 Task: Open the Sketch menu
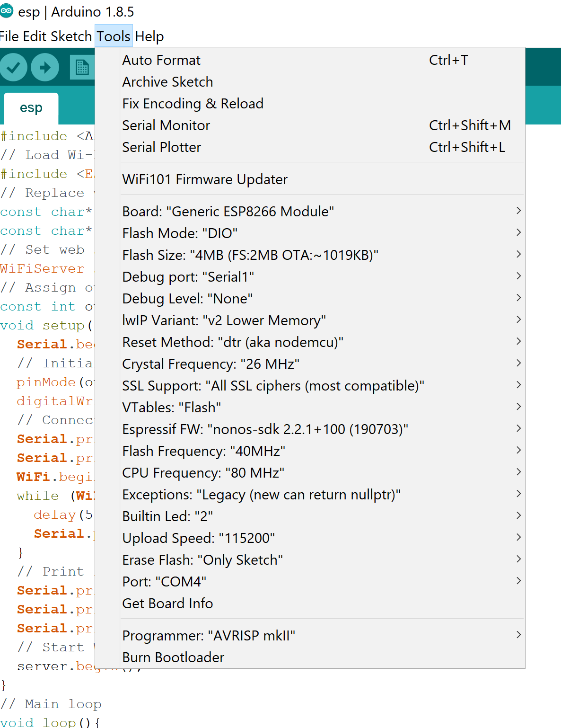pyautogui.click(x=71, y=36)
